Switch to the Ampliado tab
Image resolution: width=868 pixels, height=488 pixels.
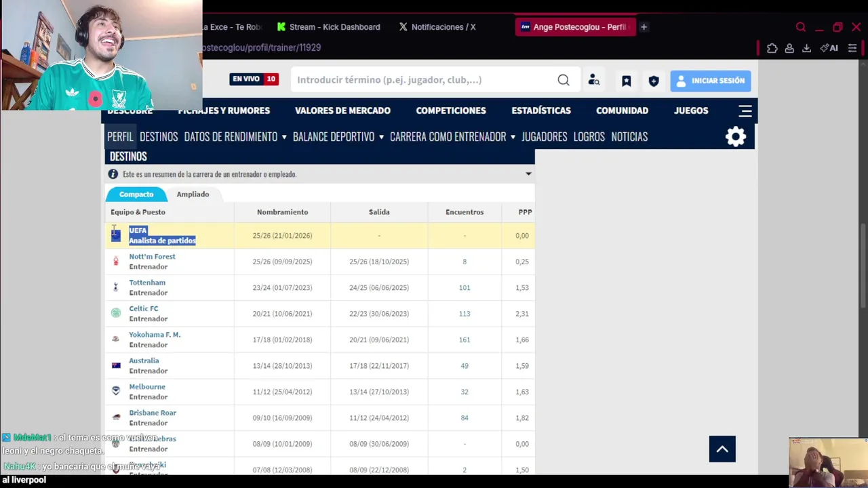point(193,194)
